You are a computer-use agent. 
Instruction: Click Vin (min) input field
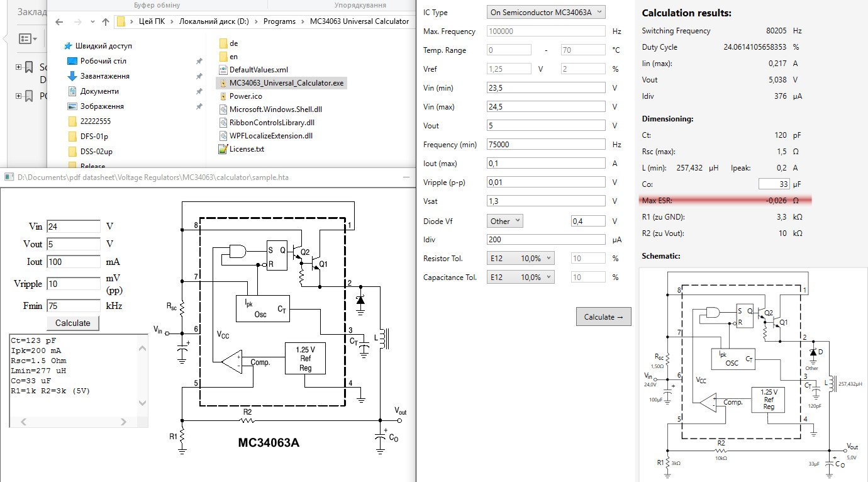[x=546, y=88]
